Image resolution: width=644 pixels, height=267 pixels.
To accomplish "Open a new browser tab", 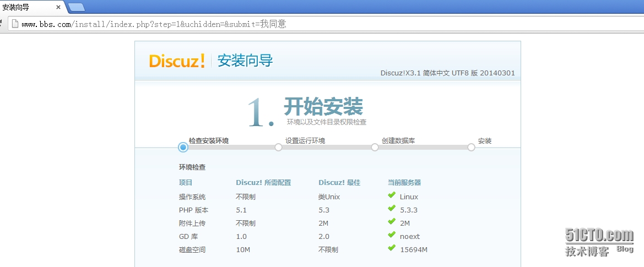I will click(77, 7).
